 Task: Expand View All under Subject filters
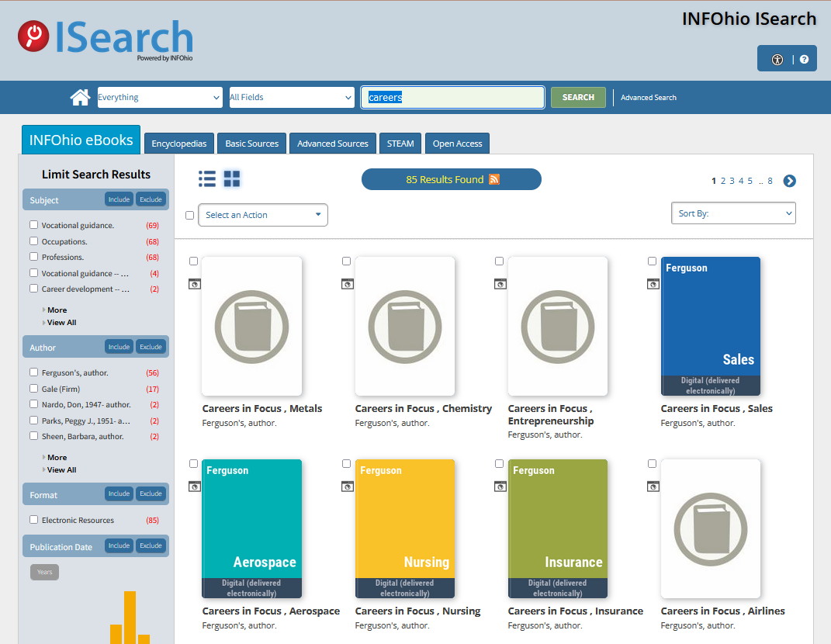[x=61, y=322]
